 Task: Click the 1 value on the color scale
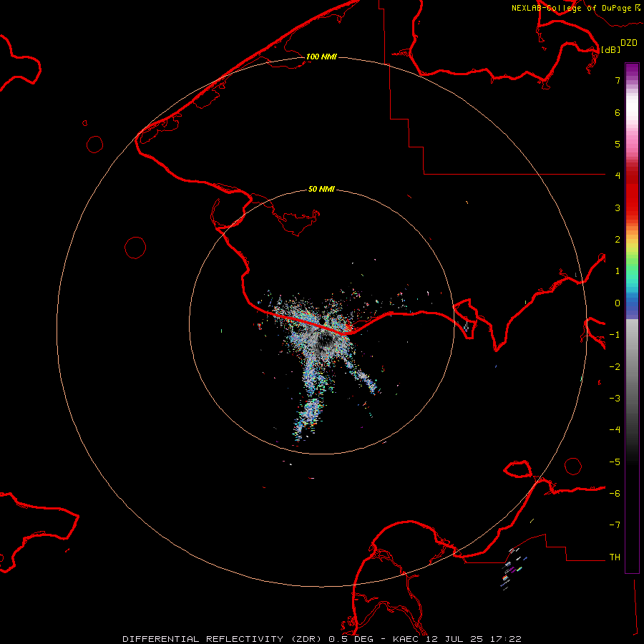tap(618, 271)
